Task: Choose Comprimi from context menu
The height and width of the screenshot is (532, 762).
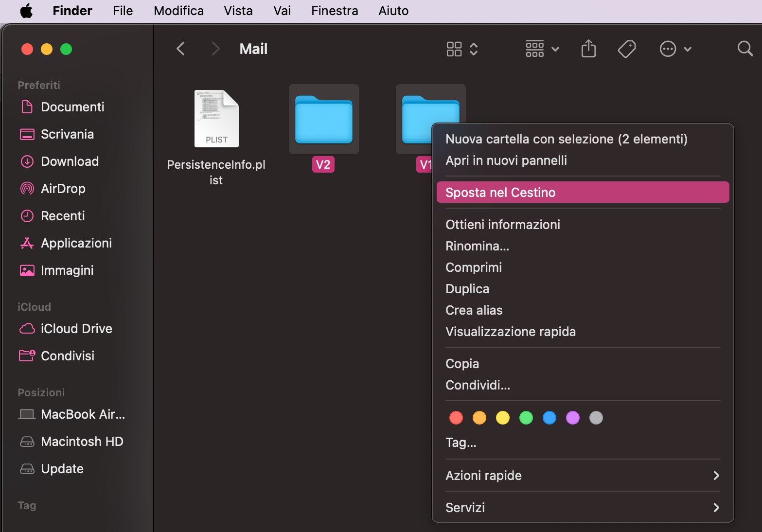Action: pos(583,267)
